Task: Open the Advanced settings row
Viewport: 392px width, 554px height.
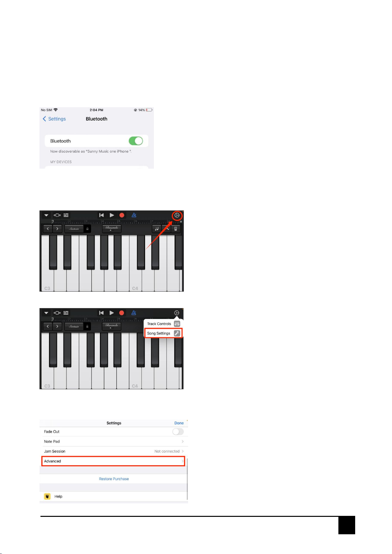Action: coord(113,461)
